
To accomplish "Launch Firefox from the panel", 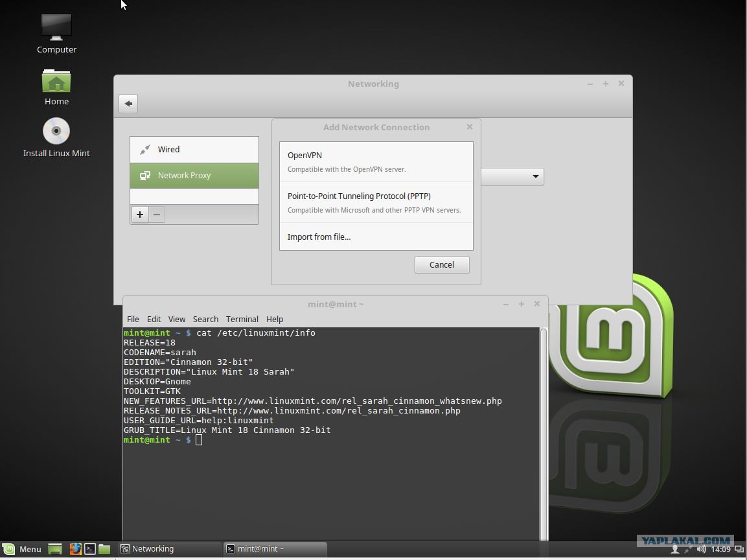I will 75,549.
